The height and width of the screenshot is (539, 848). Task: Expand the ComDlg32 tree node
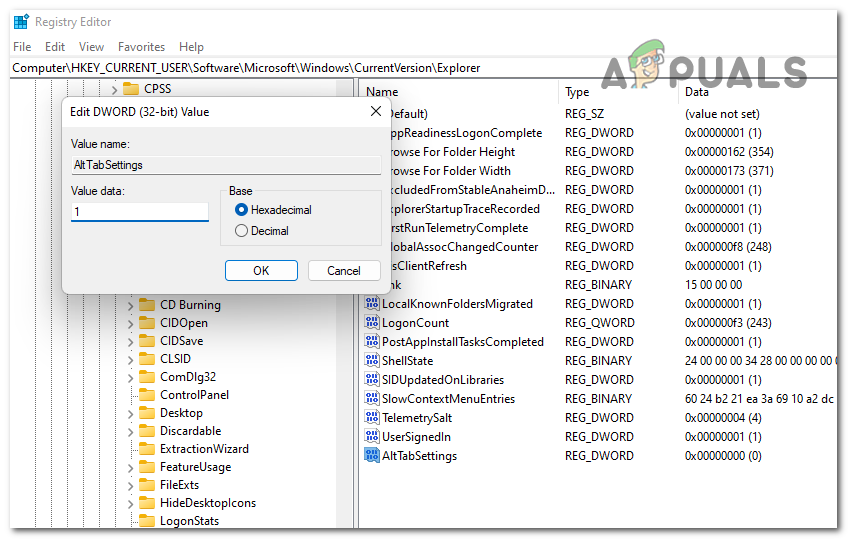(x=130, y=378)
